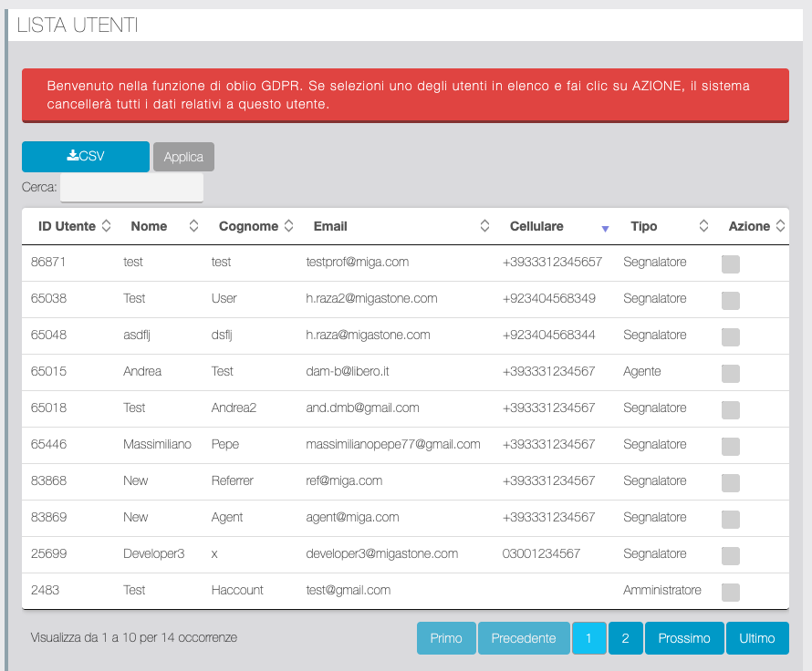Select checkbox for Andrea Test agent
812x671 pixels.
point(731,374)
